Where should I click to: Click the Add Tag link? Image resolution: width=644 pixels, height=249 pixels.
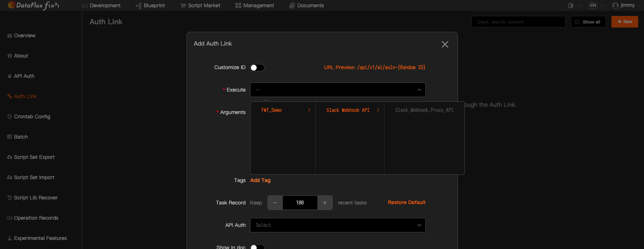[x=260, y=180]
